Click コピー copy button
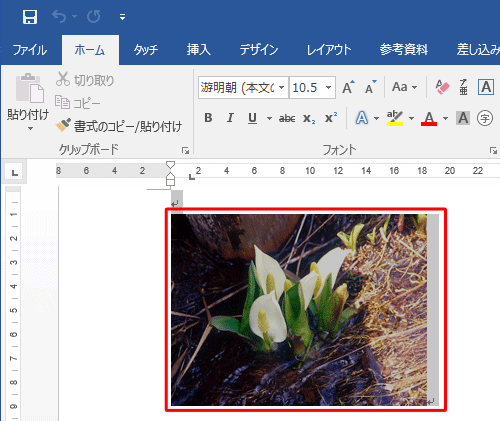Screen dimensions: 500x421 point(77,103)
